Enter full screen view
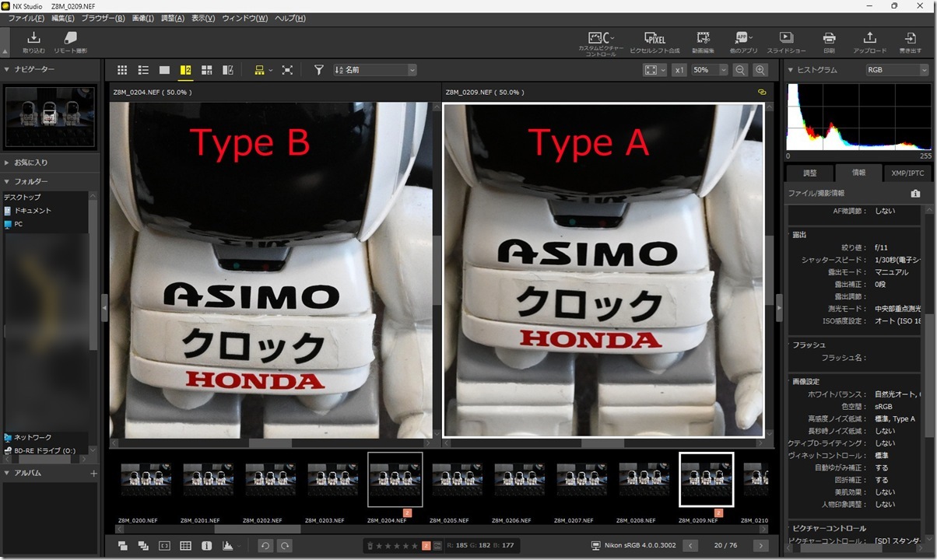Screen dimensions: 937x560 [x=287, y=70]
